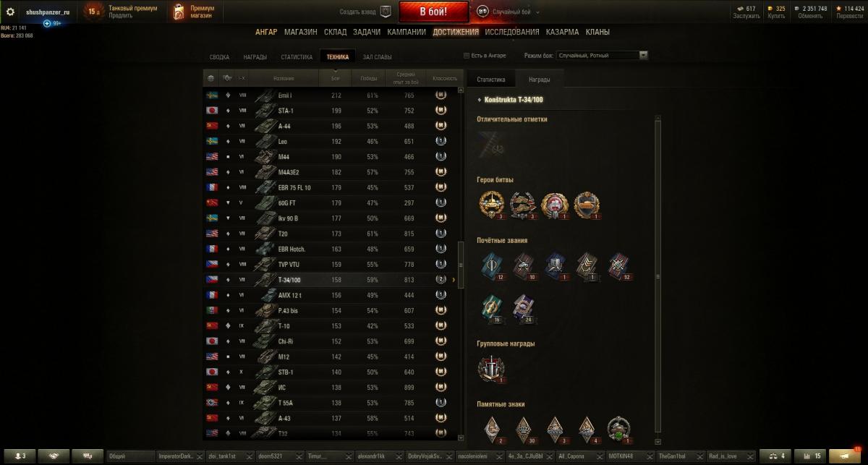Select the first Battle Heroes medal icon
This screenshot has height=465, width=868.
pos(490,205)
